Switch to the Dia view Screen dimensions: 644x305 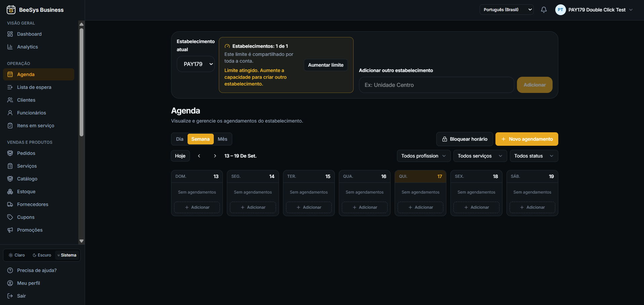coord(180,139)
